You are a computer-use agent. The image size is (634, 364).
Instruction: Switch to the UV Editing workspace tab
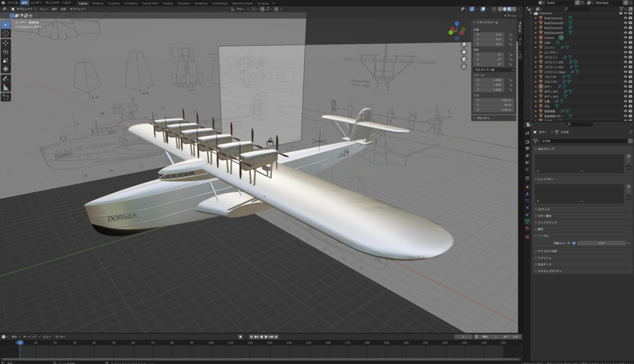pos(131,3)
